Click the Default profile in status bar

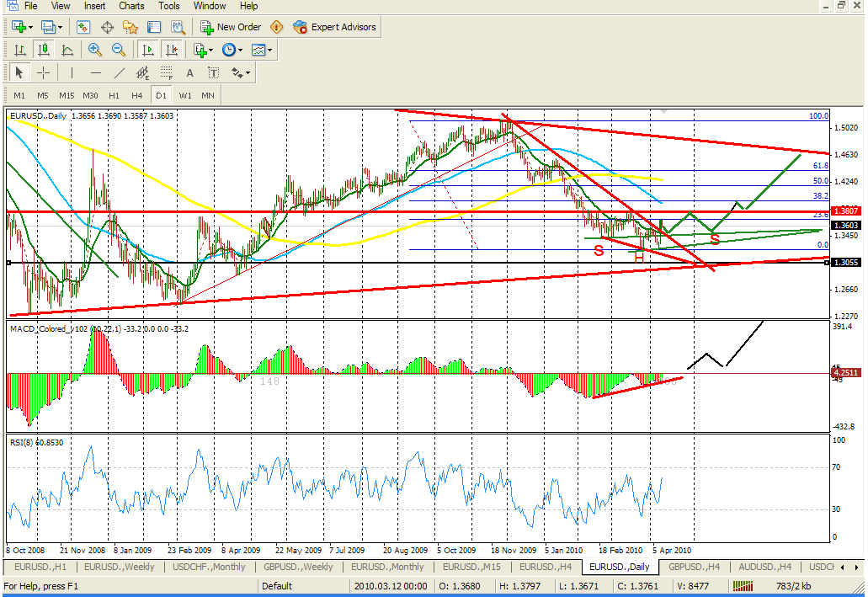click(x=277, y=586)
